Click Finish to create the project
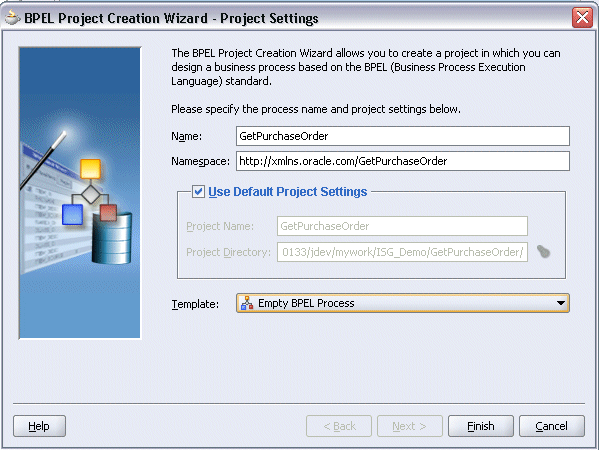 click(x=481, y=426)
